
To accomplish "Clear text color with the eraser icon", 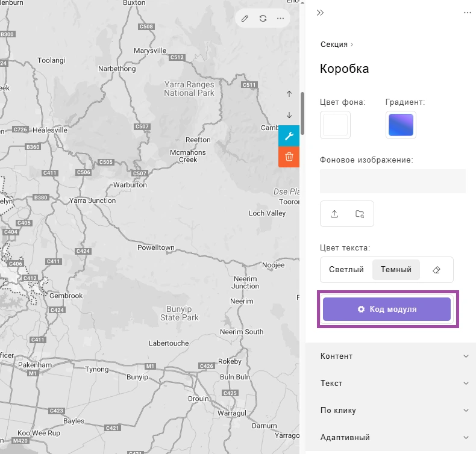I will [436, 270].
